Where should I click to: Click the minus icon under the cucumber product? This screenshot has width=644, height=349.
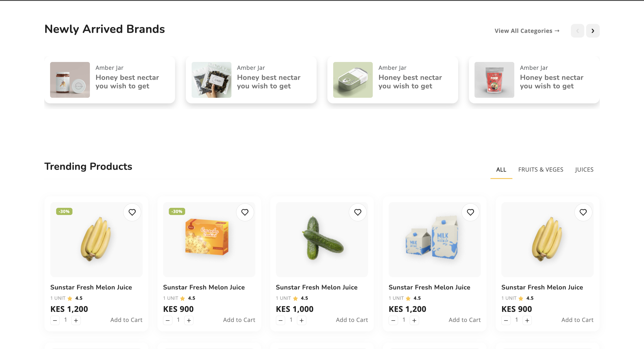point(280,320)
